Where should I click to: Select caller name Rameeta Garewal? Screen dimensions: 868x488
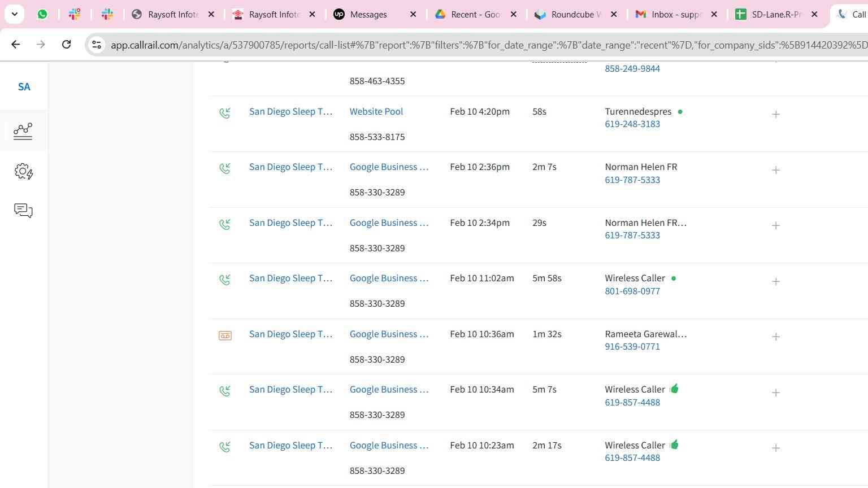645,334
